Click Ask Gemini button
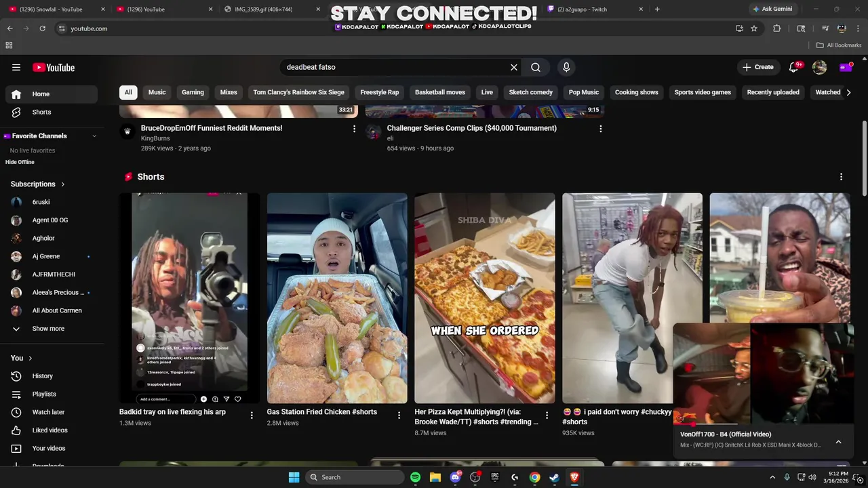Viewport: 868px width, 488px height. coord(772,9)
